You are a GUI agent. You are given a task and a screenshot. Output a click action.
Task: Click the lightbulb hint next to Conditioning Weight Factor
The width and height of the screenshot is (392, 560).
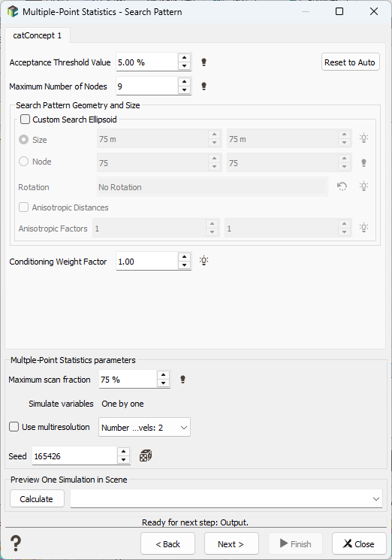204,261
